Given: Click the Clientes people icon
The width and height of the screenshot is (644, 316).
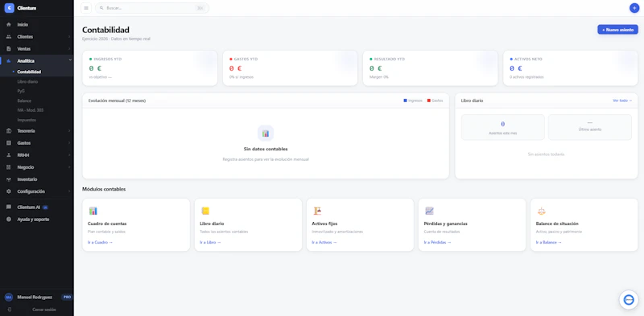Looking at the screenshot, I should click(x=9, y=37).
